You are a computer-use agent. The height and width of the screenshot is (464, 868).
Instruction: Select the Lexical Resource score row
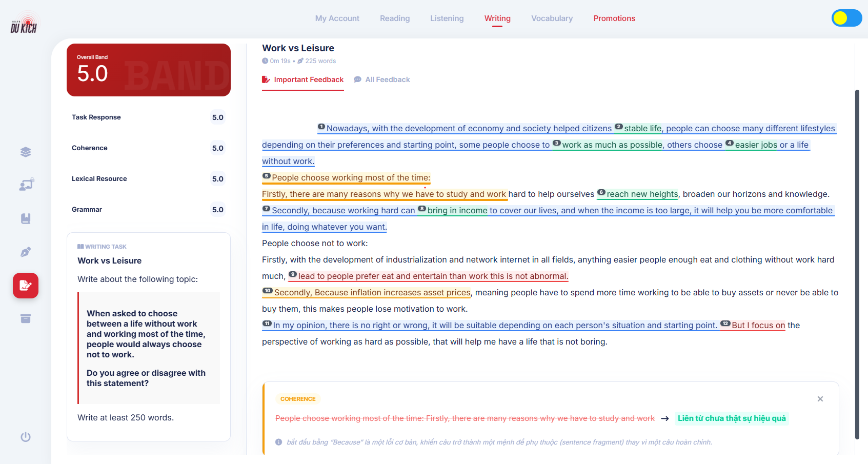pos(149,179)
